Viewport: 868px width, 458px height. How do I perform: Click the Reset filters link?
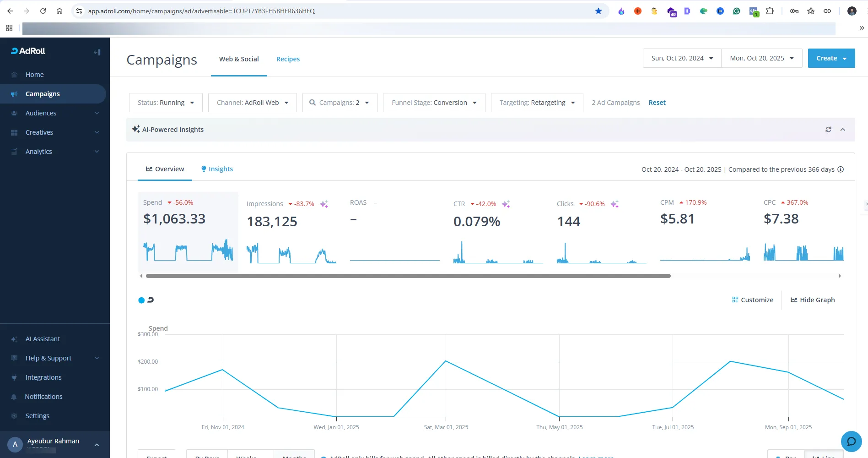click(x=657, y=103)
